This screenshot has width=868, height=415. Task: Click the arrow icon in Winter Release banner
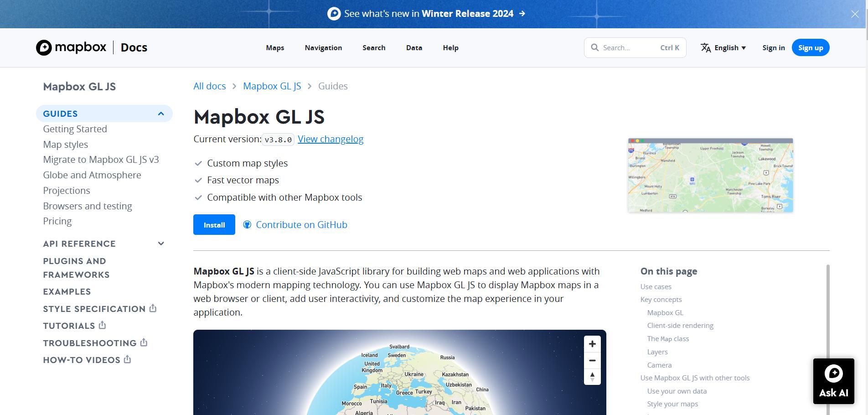pos(522,14)
